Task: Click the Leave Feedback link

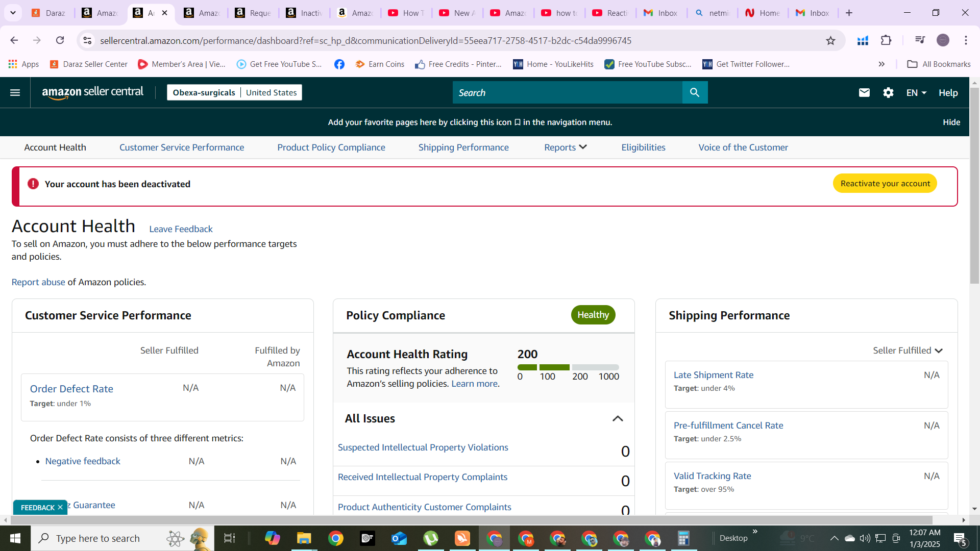Action: point(181,229)
